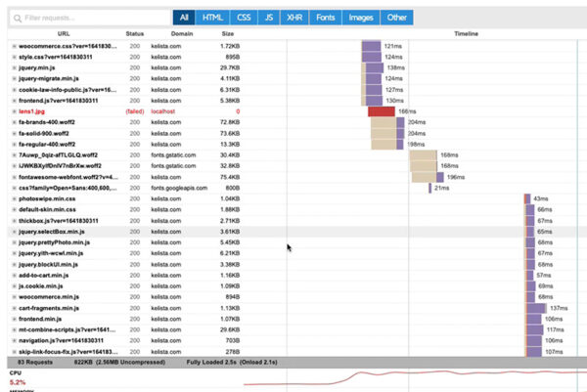Select the All filter tab

pos(183,18)
